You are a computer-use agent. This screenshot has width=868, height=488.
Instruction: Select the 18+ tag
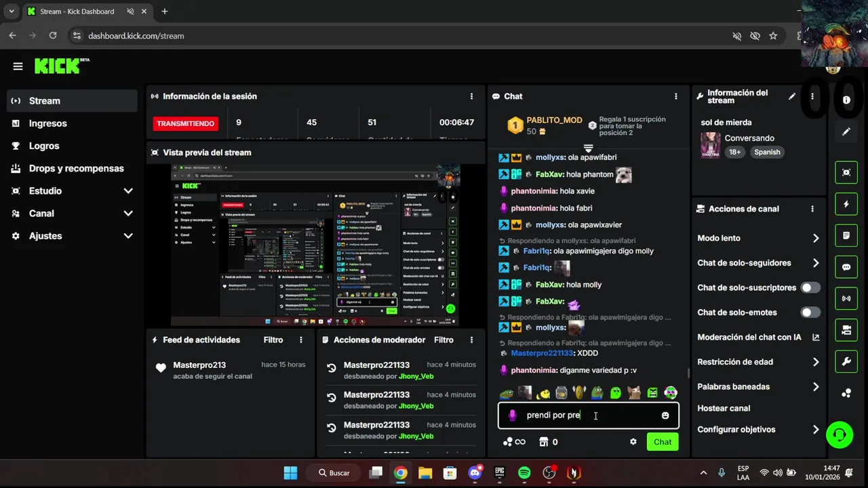[x=735, y=152]
